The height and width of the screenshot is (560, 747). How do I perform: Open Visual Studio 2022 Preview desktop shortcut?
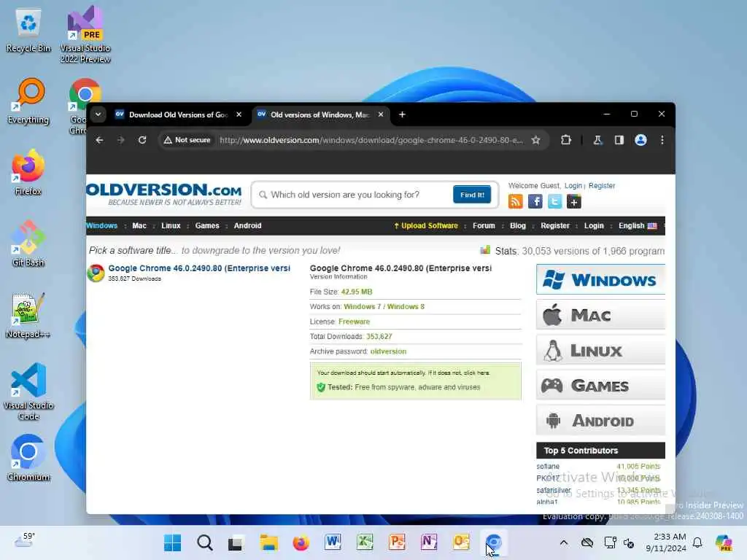[x=85, y=34]
